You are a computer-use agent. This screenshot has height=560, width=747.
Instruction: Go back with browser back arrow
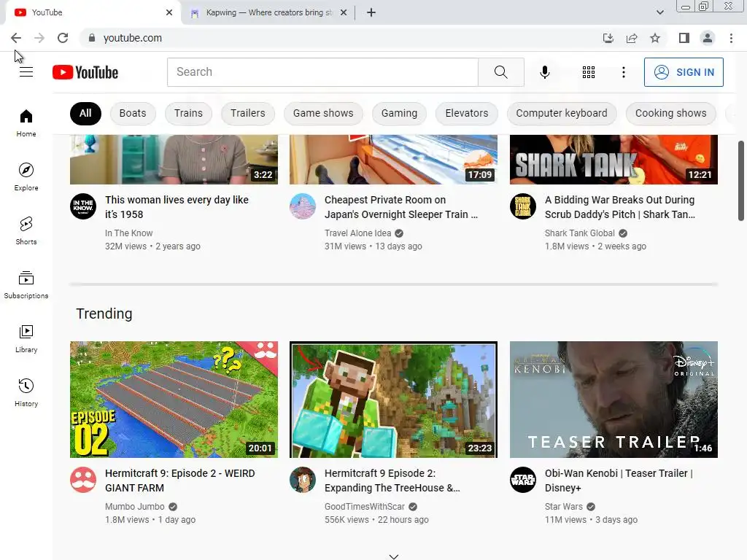tap(16, 38)
